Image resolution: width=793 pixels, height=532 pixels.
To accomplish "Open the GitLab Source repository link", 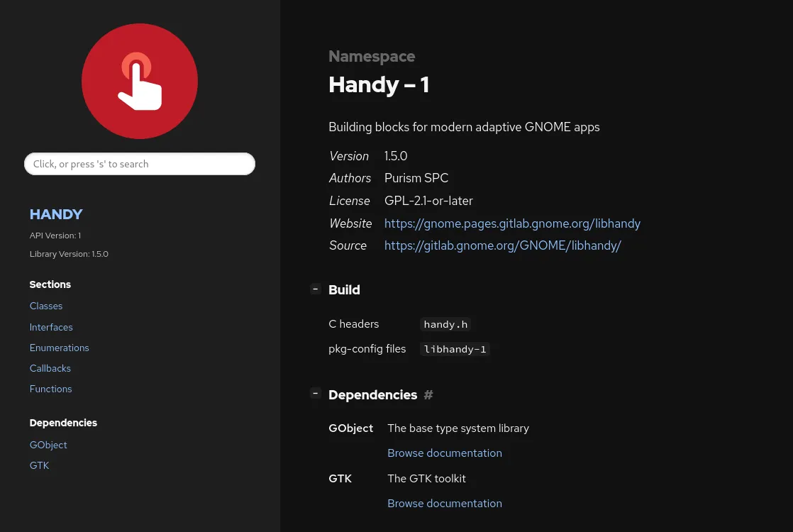I will click(502, 245).
